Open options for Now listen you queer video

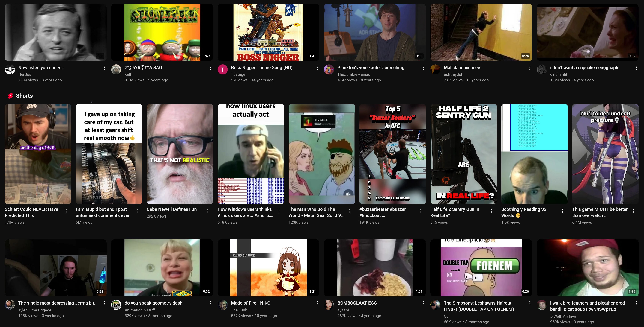tap(104, 68)
